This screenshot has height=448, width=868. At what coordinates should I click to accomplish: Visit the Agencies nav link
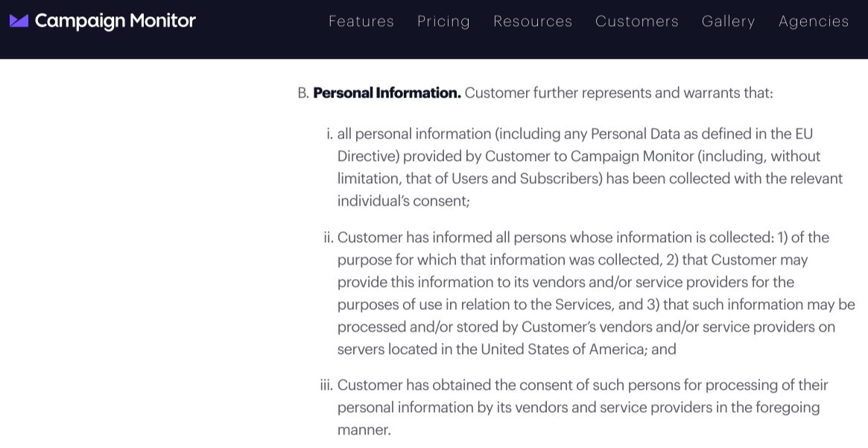(813, 21)
